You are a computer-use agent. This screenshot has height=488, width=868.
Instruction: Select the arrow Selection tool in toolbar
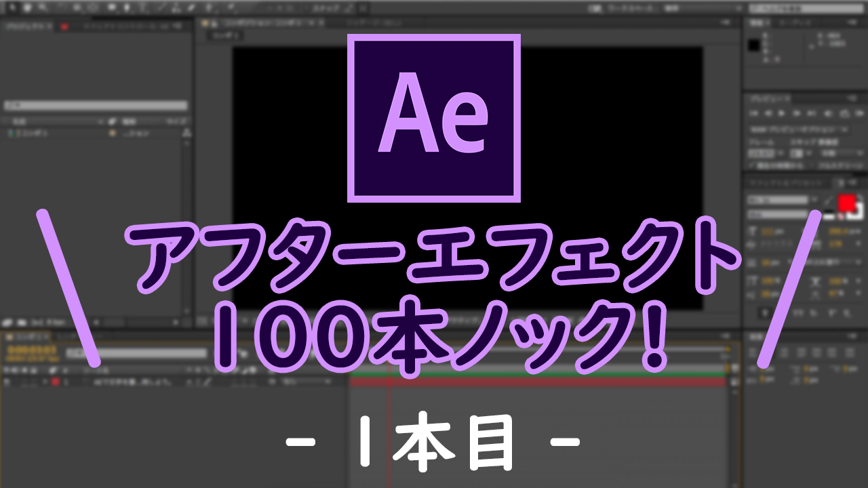tap(12, 9)
